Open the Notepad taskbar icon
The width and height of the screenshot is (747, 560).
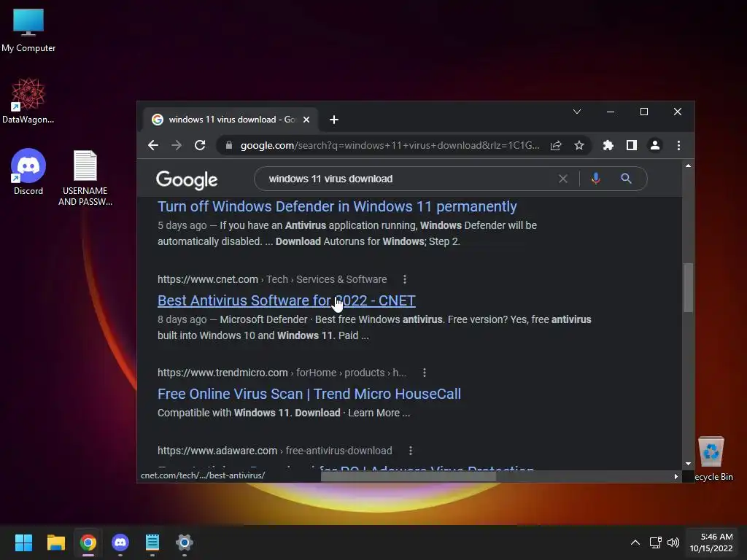point(152,542)
